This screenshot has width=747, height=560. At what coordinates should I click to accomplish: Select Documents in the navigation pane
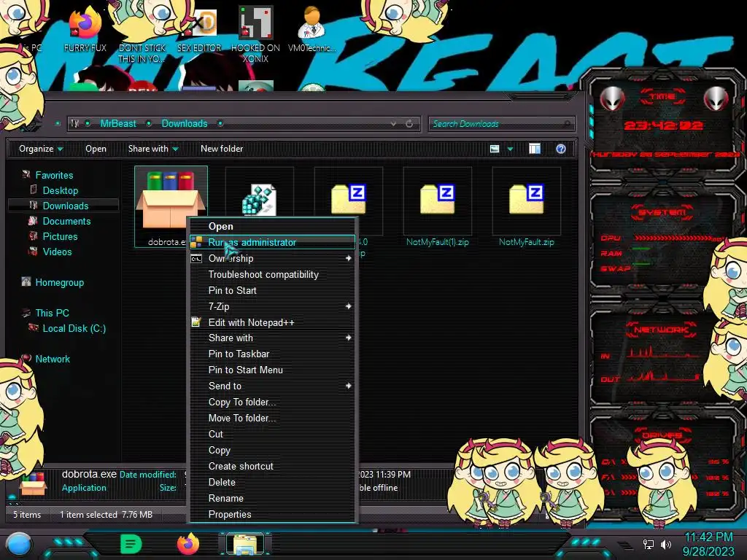click(x=66, y=221)
